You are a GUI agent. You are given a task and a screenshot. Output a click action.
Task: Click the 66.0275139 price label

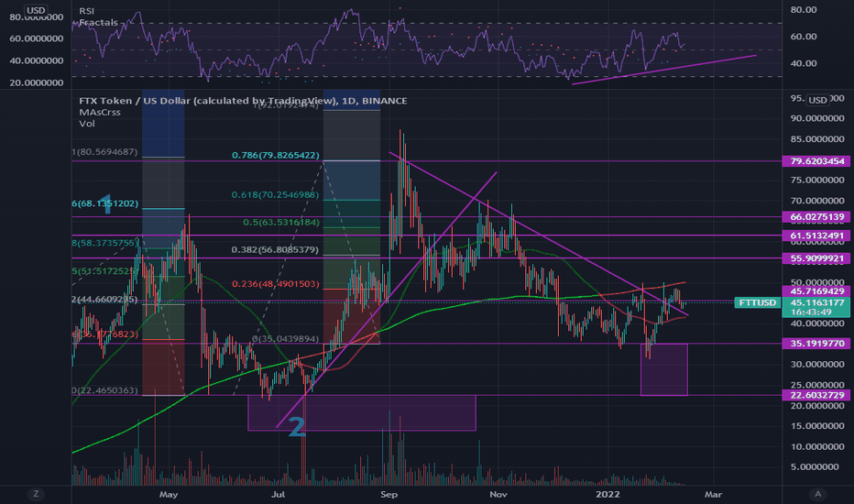click(x=816, y=217)
